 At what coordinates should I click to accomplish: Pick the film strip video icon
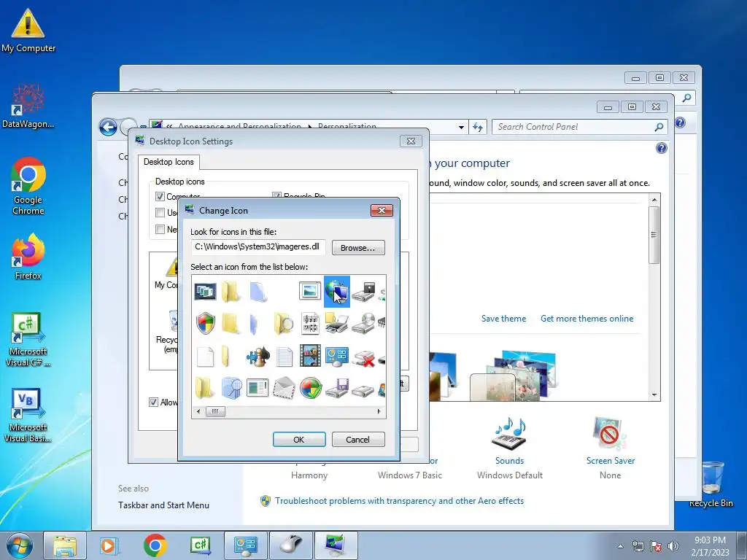tap(310, 356)
